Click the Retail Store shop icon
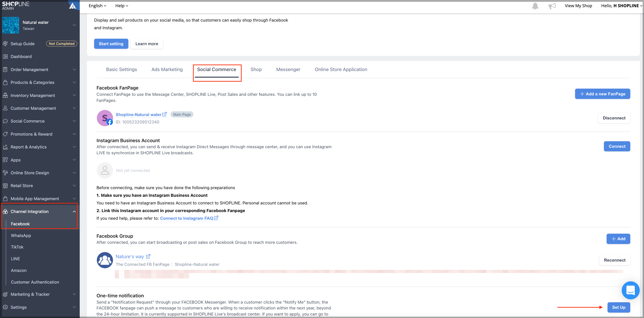The width and height of the screenshot is (644, 318). click(5, 186)
